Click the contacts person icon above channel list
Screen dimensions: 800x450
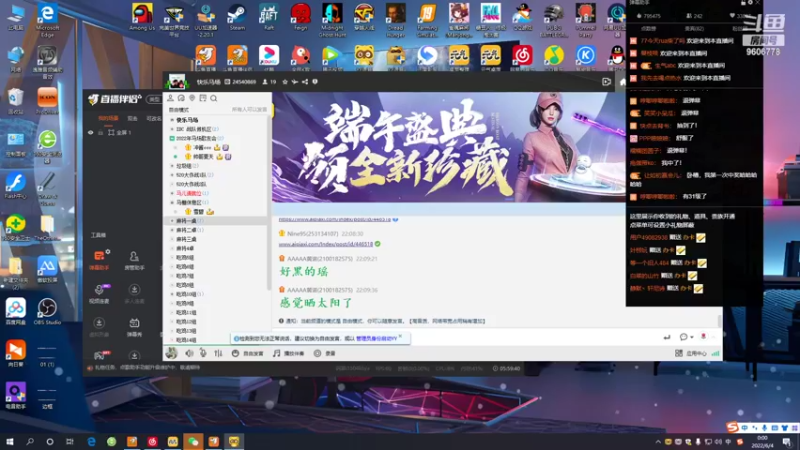pos(170,98)
